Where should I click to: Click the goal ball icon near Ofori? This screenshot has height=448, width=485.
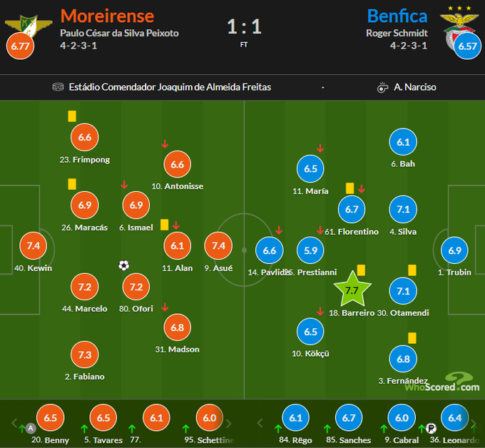click(124, 265)
